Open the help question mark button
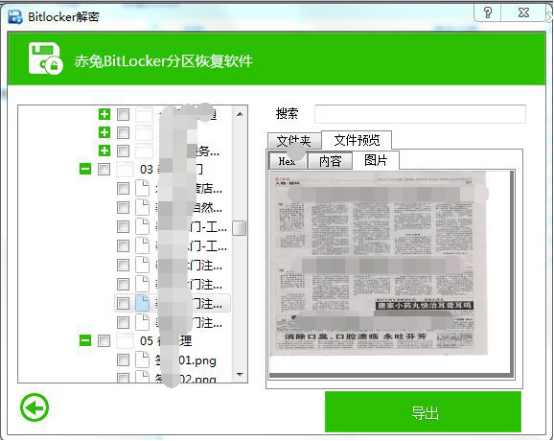 point(488,13)
